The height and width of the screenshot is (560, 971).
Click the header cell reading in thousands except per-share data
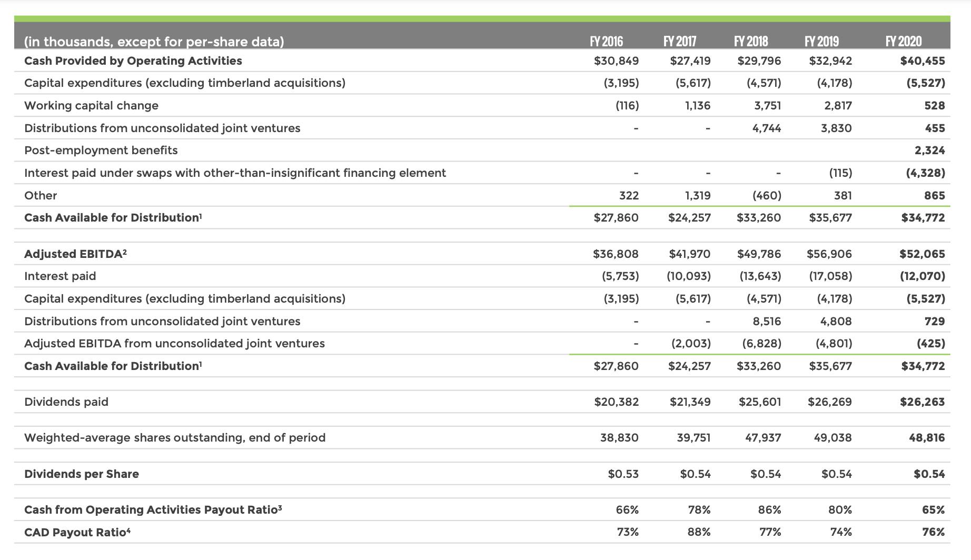(154, 41)
